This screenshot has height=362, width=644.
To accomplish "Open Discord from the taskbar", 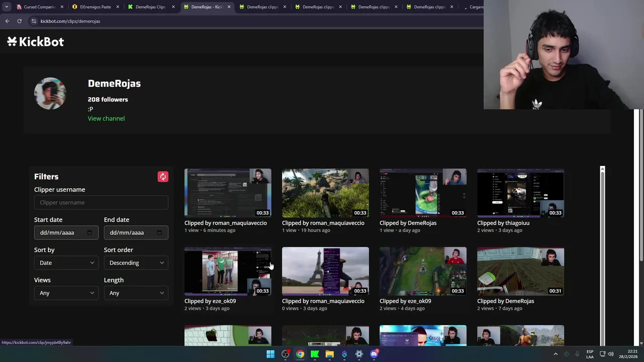I will (374, 354).
